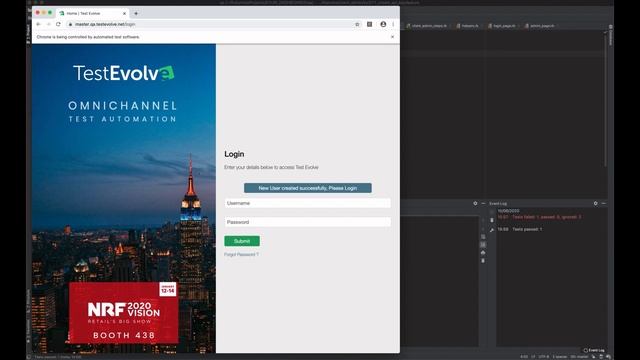Screen dimensions: 640x360
Task: Go forward in Chrome
Action: [x=48, y=24]
